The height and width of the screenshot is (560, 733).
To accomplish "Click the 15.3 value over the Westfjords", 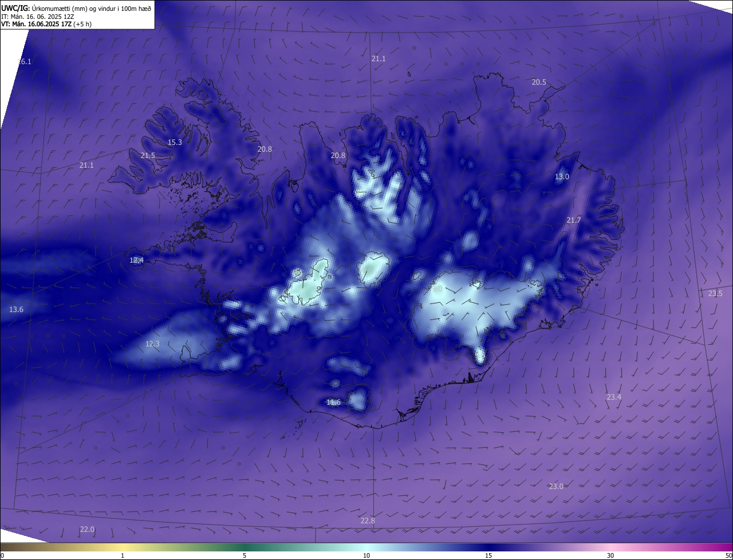I will coord(175,143).
